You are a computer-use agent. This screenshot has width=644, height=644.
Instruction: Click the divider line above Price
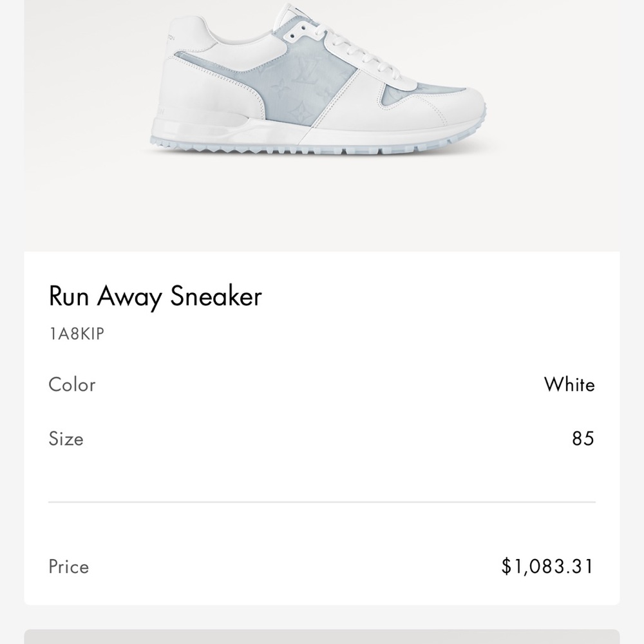pos(322,501)
